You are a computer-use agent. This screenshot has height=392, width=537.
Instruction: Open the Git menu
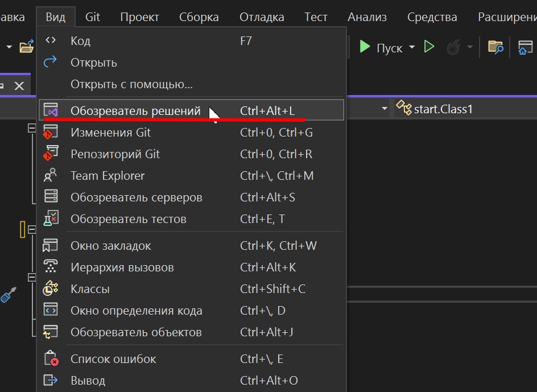pos(93,17)
